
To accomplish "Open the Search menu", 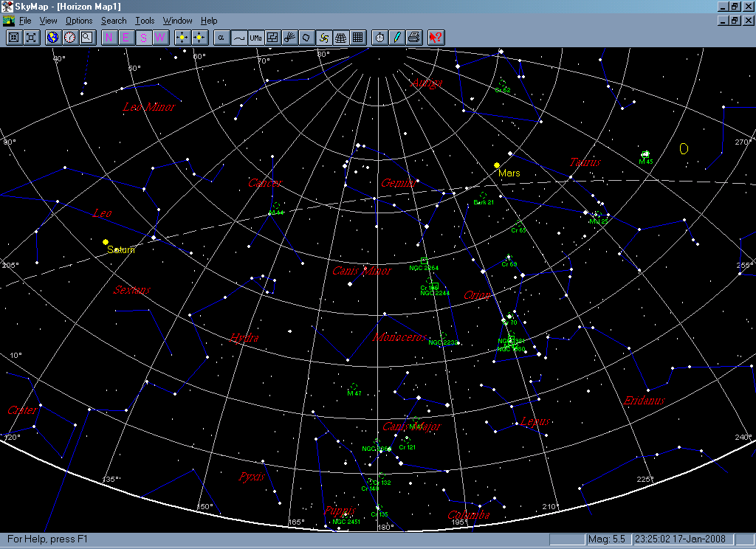I will [x=114, y=21].
